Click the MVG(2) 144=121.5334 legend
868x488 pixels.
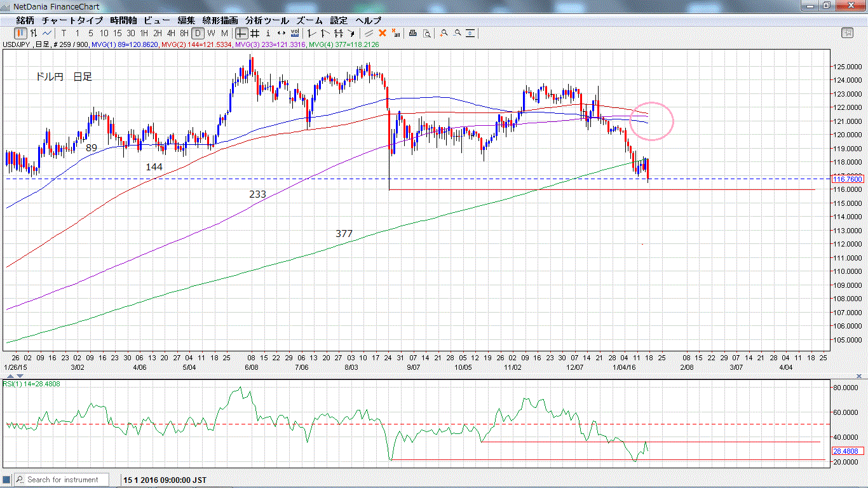pos(197,44)
